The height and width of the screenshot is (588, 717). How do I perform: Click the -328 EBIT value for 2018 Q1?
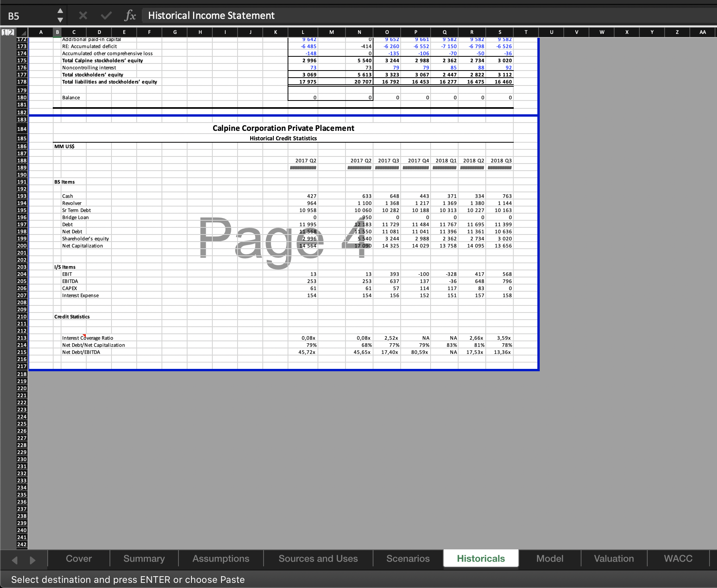tap(451, 274)
